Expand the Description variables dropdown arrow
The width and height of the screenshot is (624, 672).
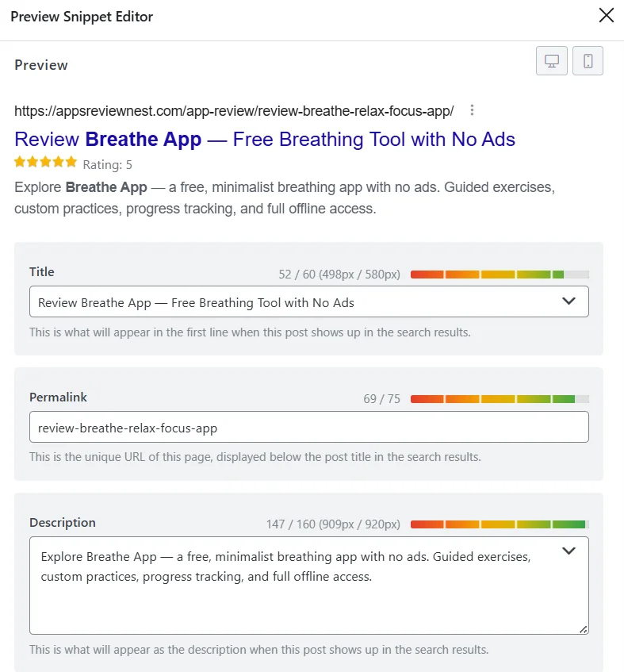(568, 551)
